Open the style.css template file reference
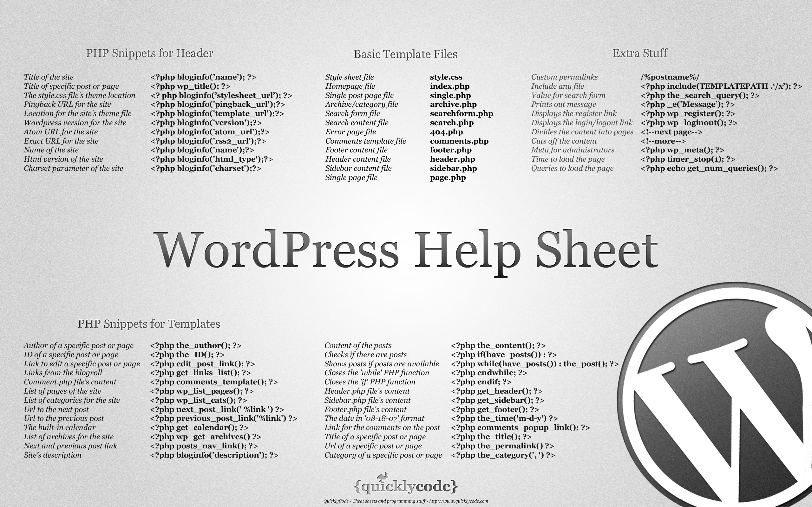Image resolution: width=812 pixels, height=507 pixels. tap(442, 76)
